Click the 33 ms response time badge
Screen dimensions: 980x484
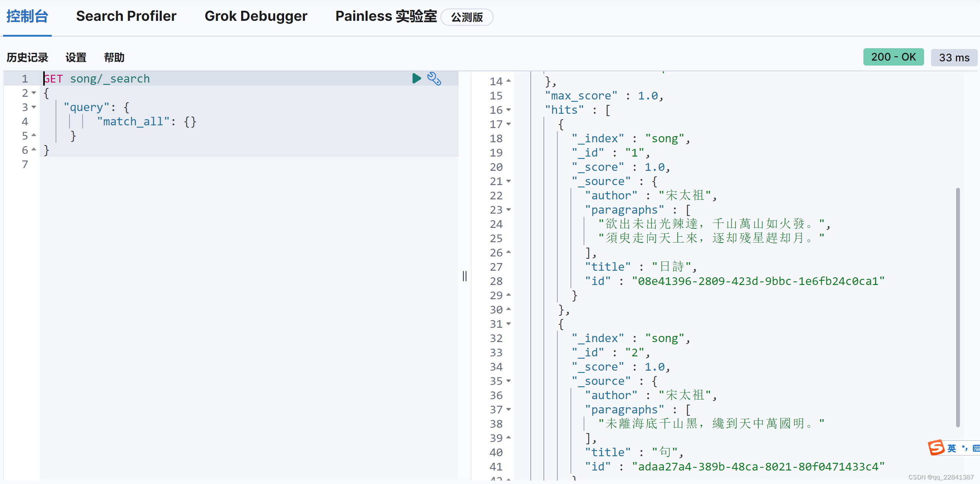tap(954, 57)
